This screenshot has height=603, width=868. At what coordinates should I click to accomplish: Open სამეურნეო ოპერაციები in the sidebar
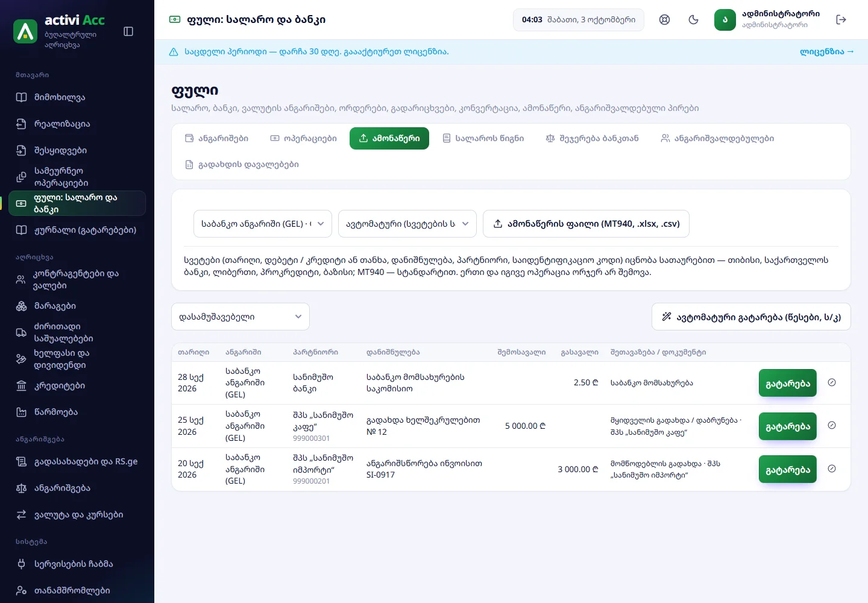pyautogui.click(x=77, y=177)
